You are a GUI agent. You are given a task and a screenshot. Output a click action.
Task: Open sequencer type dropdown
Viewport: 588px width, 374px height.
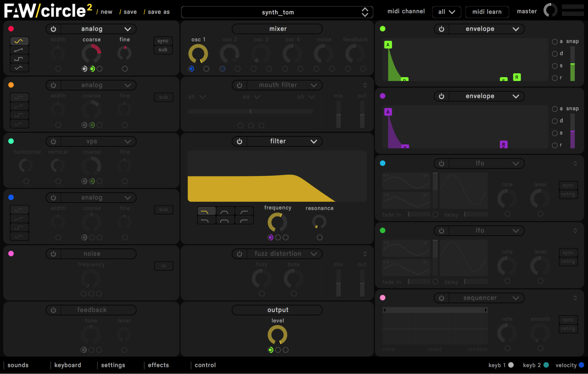pyautogui.click(x=516, y=298)
